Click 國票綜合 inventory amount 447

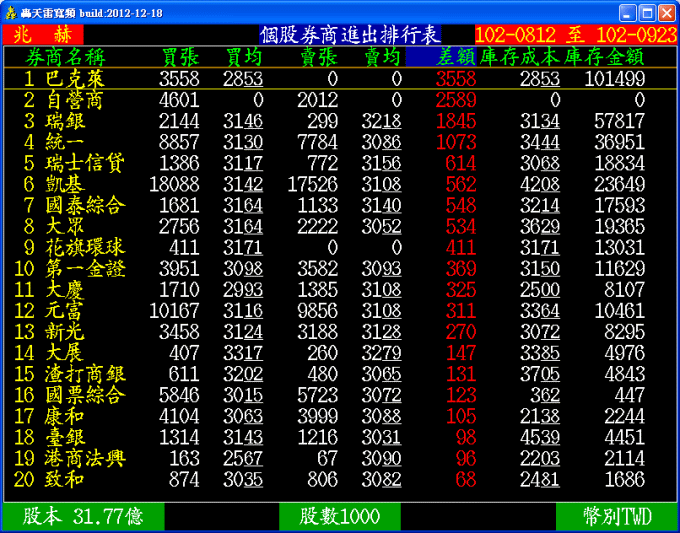pyautogui.click(x=629, y=395)
